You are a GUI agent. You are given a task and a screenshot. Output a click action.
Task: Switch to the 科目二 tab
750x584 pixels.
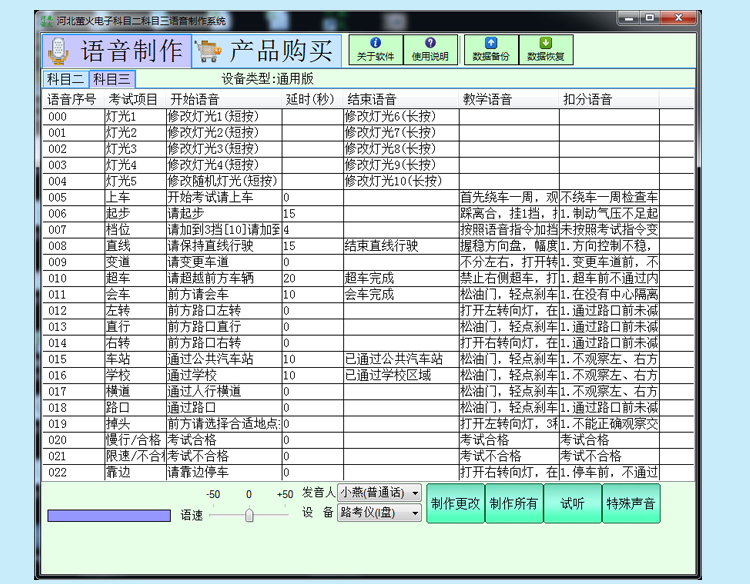pos(66,79)
